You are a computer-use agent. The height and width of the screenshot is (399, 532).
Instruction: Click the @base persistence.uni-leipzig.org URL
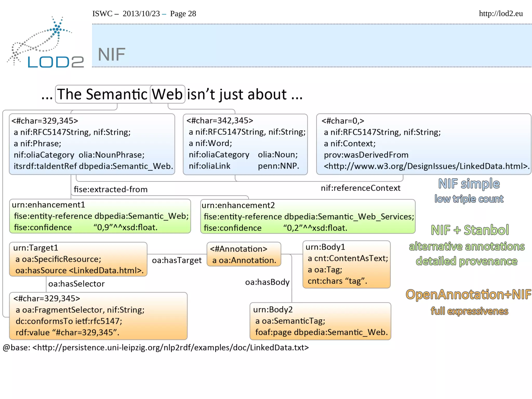tap(170, 348)
